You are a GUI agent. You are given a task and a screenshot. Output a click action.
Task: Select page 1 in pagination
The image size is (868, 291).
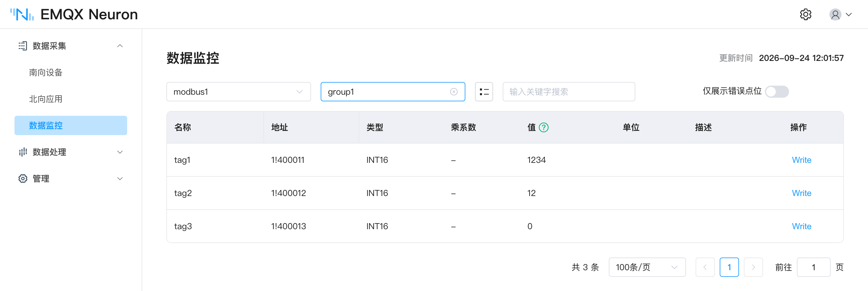729,267
